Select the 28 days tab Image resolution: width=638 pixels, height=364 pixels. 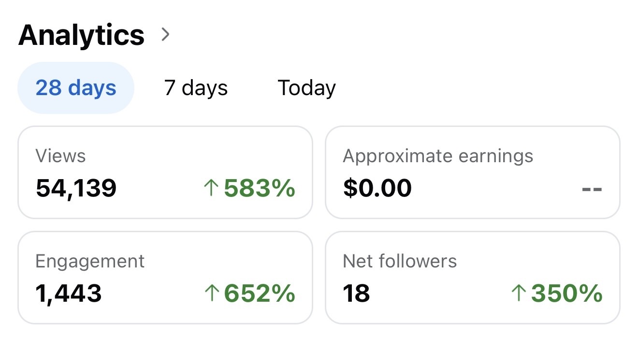pos(76,88)
